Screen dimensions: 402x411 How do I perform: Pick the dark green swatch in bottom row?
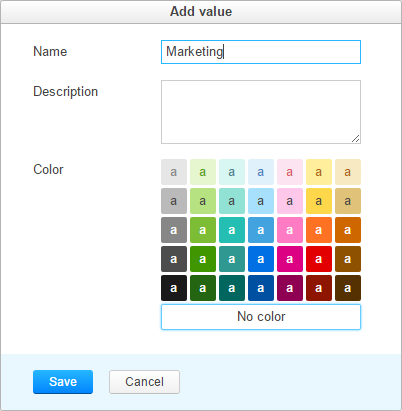pos(203,288)
